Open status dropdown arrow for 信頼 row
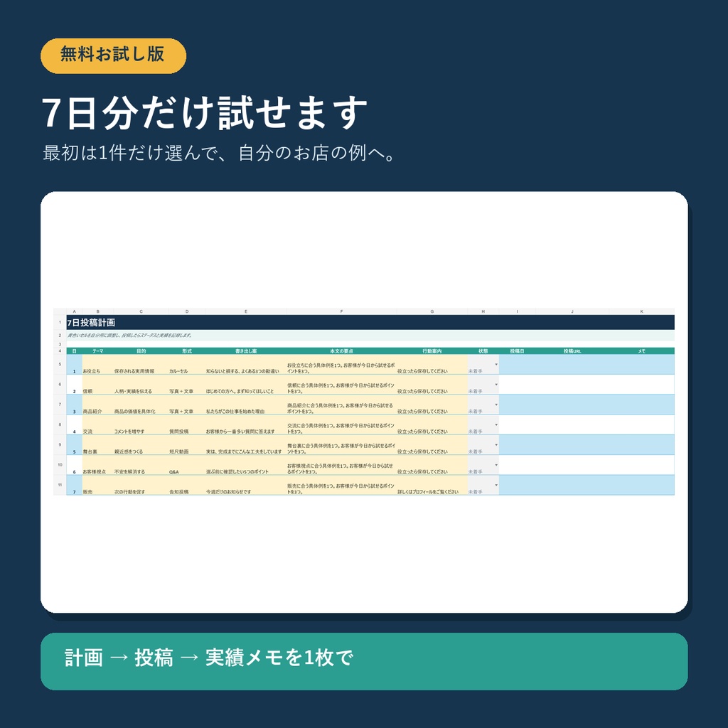The image size is (728, 728). [x=496, y=385]
